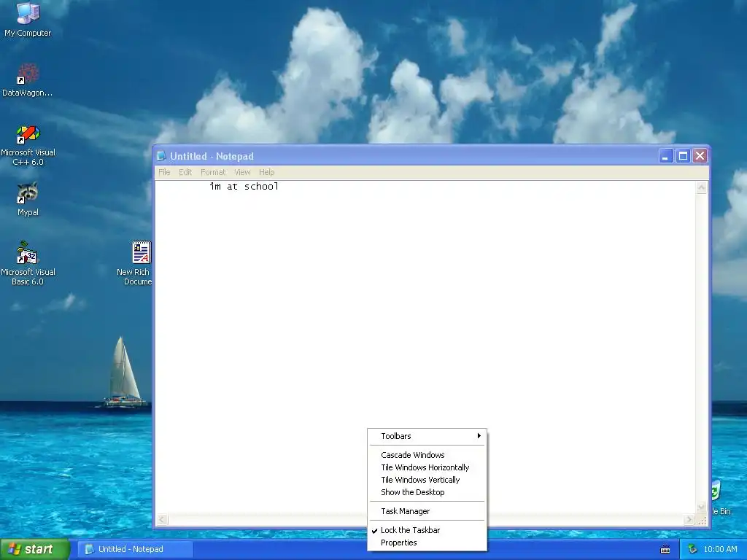Click the 10:00 AM taskbar clock
This screenshot has width=747, height=560.
pyautogui.click(x=720, y=549)
